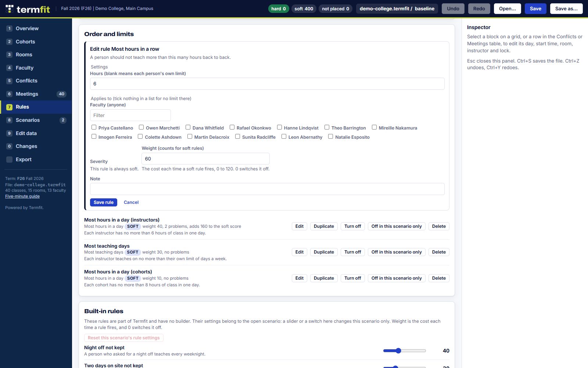This screenshot has width=588, height=368.
Task: Cancel the rule edit
Action: point(131,202)
